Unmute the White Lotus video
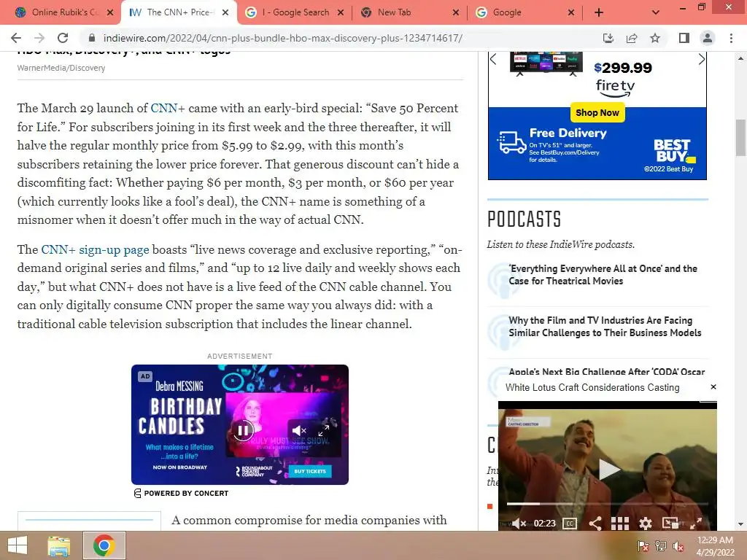Screen dimensions: 747x560 (519, 524)
